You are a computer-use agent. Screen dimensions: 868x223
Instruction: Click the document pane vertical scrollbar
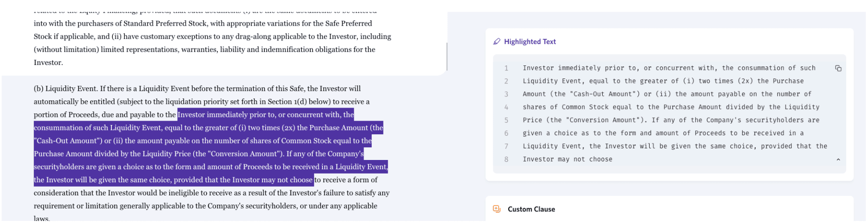click(x=446, y=56)
